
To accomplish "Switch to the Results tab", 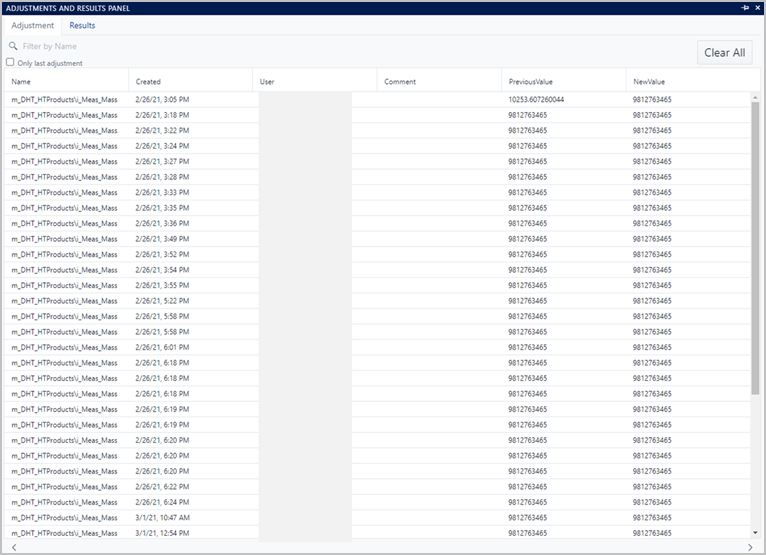I will click(x=82, y=25).
